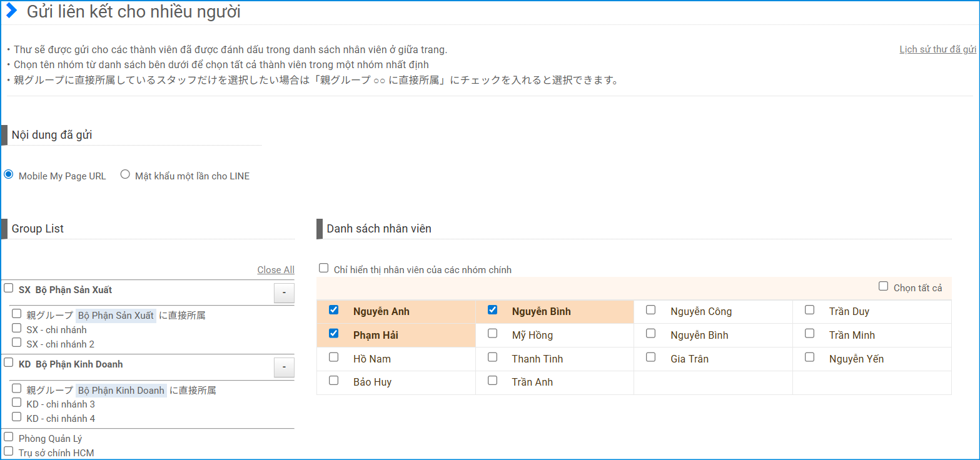Image resolution: width=980 pixels, height=460 pixels.
Task: Select Mobile My Page URL radio option
Action: [9, 175]
